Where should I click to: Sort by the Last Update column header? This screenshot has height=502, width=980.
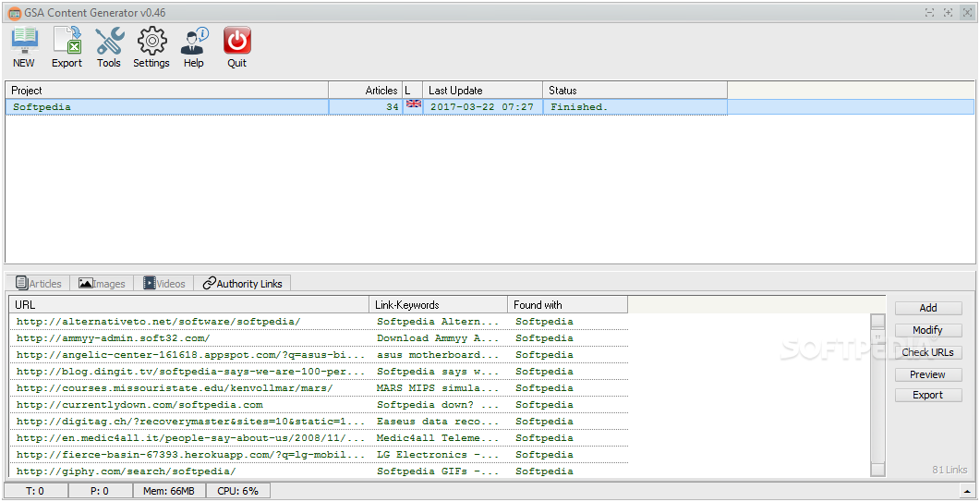482,90
